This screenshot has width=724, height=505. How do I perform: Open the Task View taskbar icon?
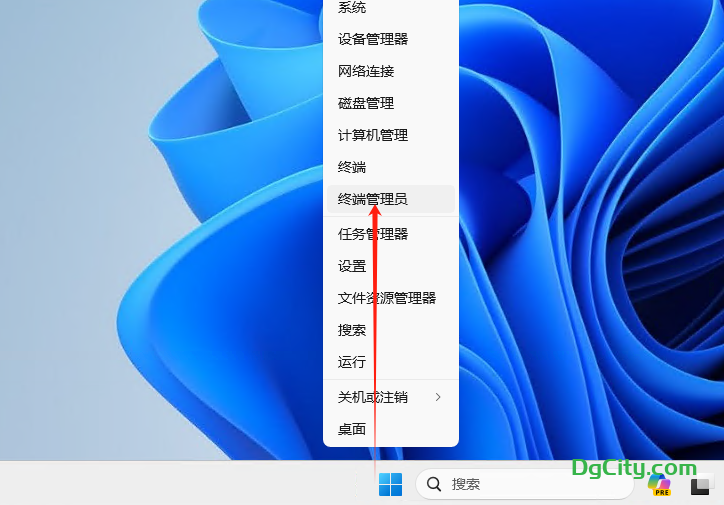coord(700,486)
